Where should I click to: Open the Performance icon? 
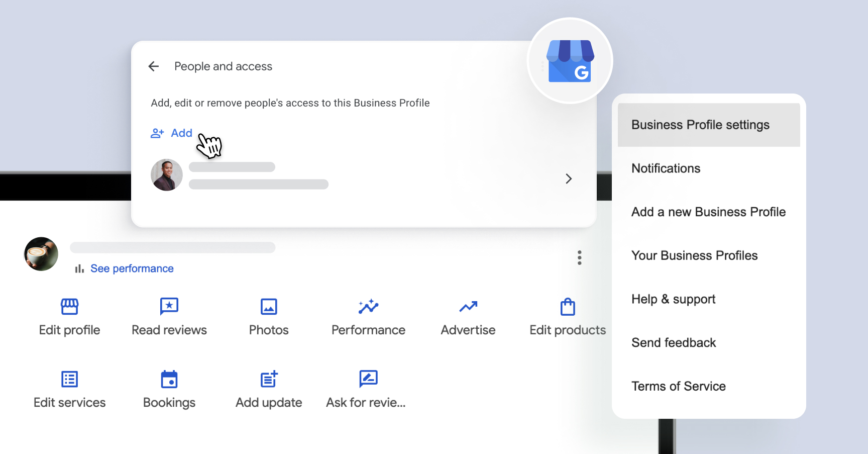(x=368, y=307)
